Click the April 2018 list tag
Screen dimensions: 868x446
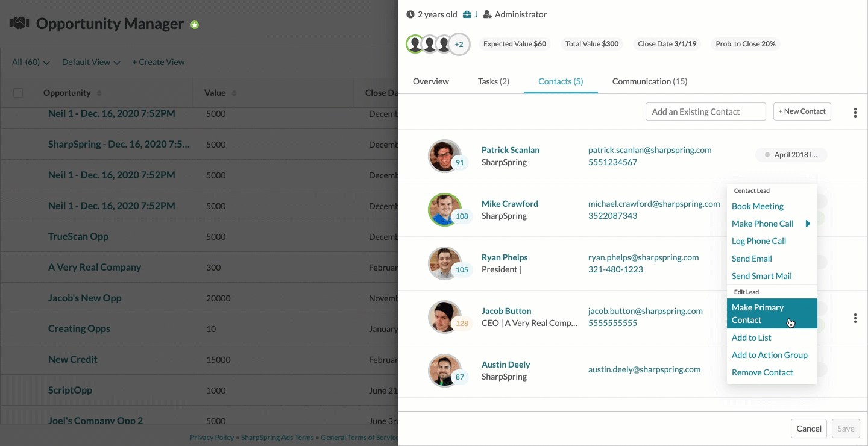[x=791, y=155]
